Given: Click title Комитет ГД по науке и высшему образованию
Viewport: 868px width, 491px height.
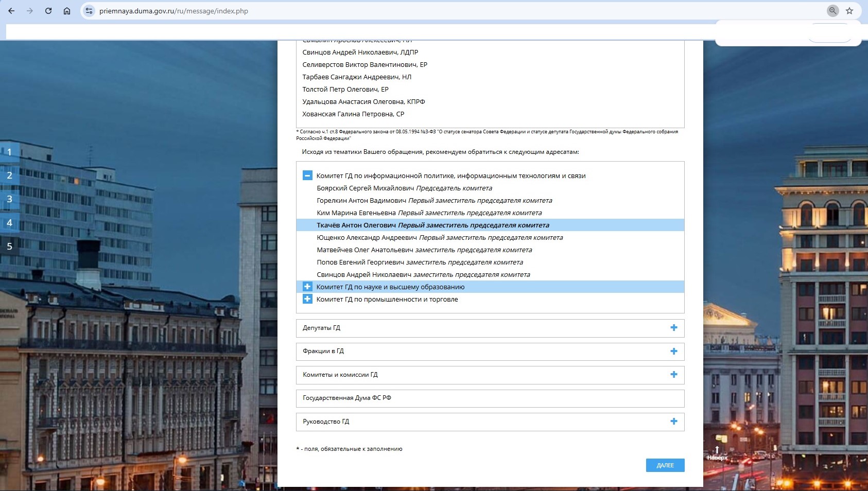Looking at the screenshot, I should coord(390,287).
